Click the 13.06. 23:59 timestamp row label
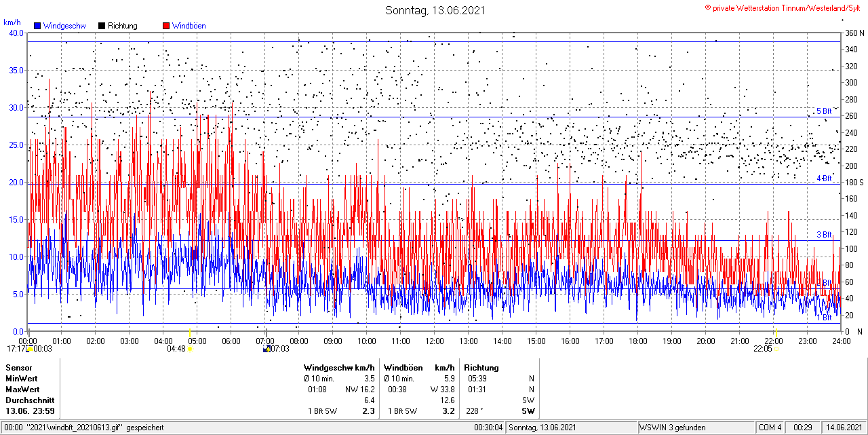Viewport: 868px width, 435px height. [x=31, y=411]
